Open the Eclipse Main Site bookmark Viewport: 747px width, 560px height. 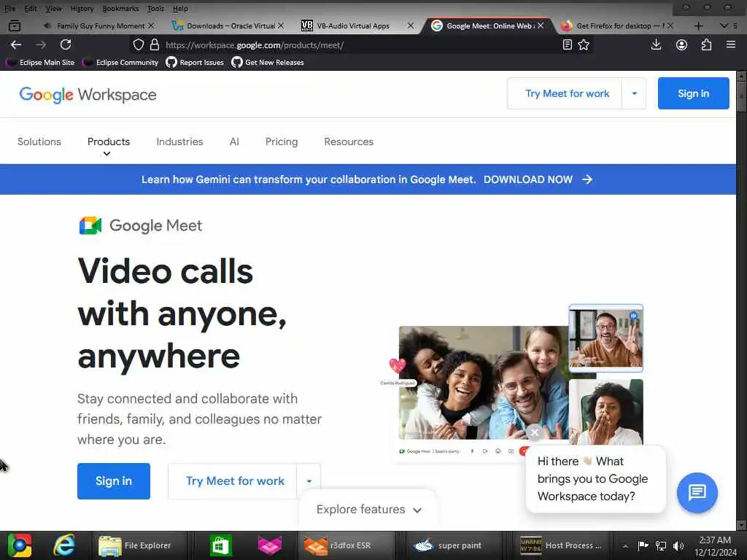click(x=40, y=63)
